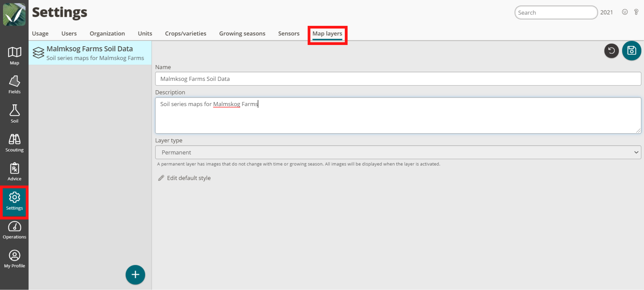
Task: Open the help question mark icon
Action: (x=636, y=12)
